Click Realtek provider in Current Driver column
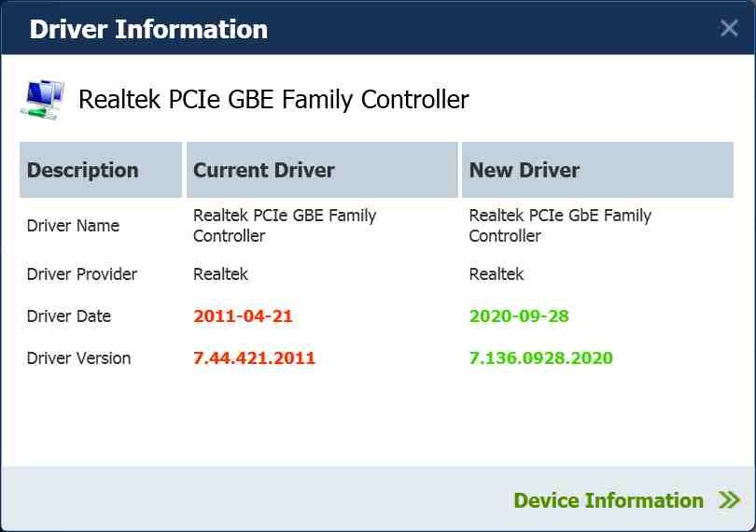Screen dimensions: 756x532 [220, 274]
